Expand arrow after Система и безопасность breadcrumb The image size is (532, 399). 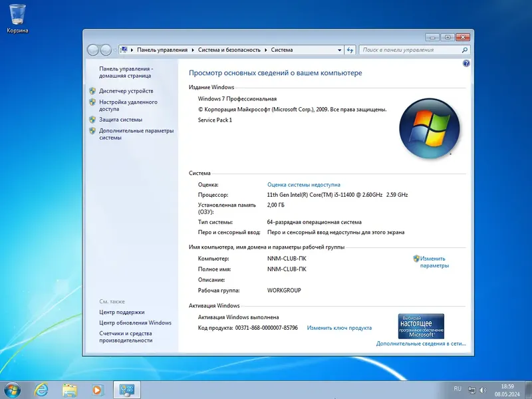tap(265, 50)
